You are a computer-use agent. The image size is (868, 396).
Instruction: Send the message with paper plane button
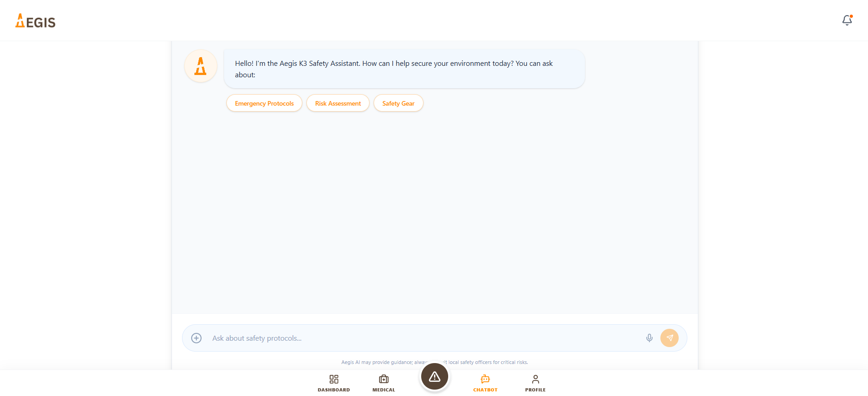[669, 338]
